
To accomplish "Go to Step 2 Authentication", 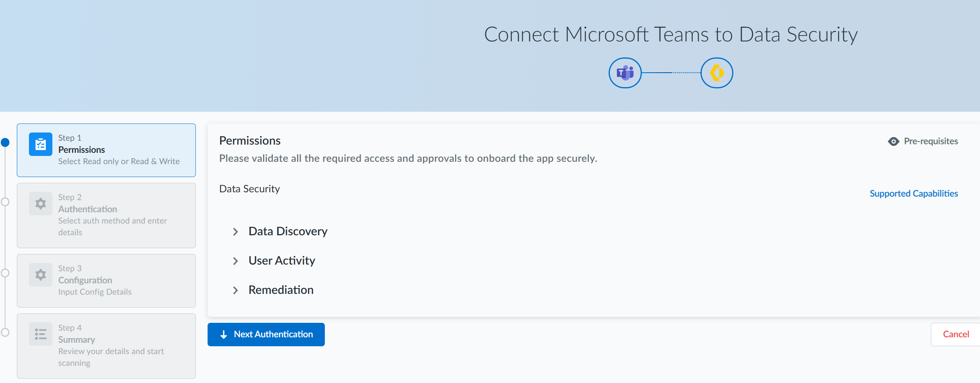I will (x=106, y=215).
